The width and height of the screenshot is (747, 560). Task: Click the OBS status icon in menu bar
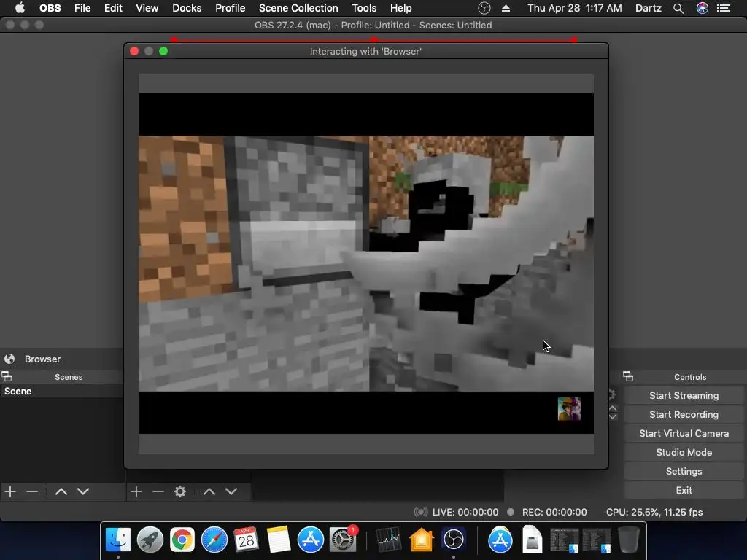point(484,8)
